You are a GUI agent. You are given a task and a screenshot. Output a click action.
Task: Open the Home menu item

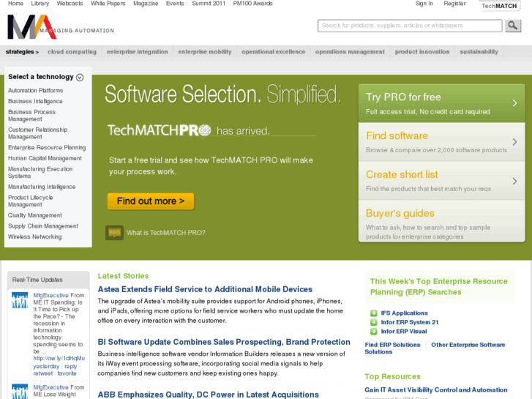point(15,4)
